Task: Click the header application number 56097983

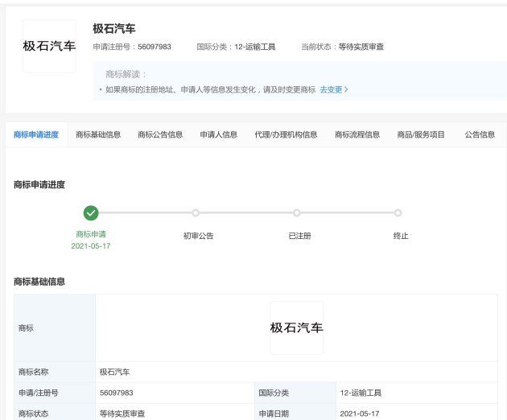Action: pyautogui.click(x=155, y=47)
